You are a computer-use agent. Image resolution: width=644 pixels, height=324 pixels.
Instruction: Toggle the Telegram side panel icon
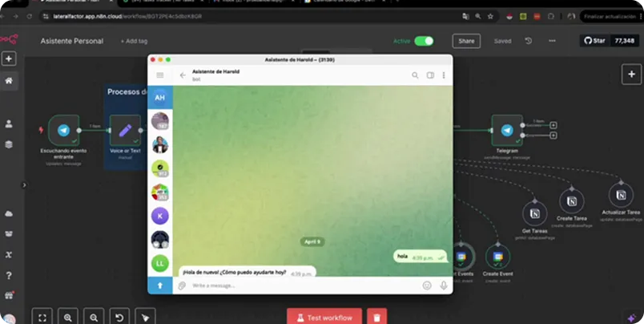pyautogui.click(x=430, y=75)
